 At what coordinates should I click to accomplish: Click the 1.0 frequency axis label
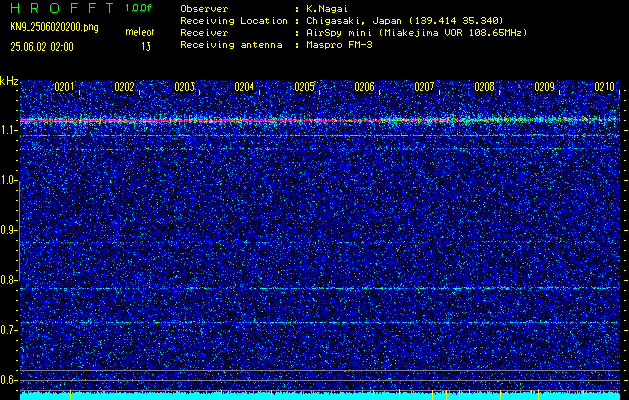pos(8,180)
